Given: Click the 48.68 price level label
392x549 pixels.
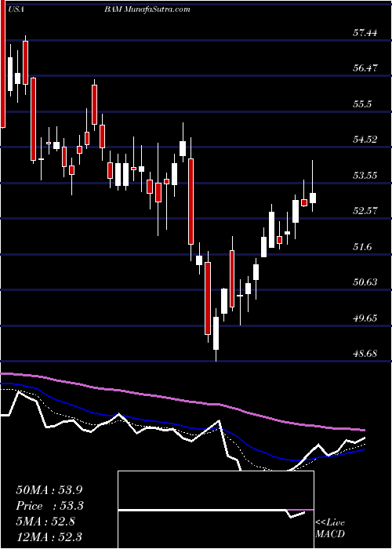Looking at the screenshot, I should 365,354.
